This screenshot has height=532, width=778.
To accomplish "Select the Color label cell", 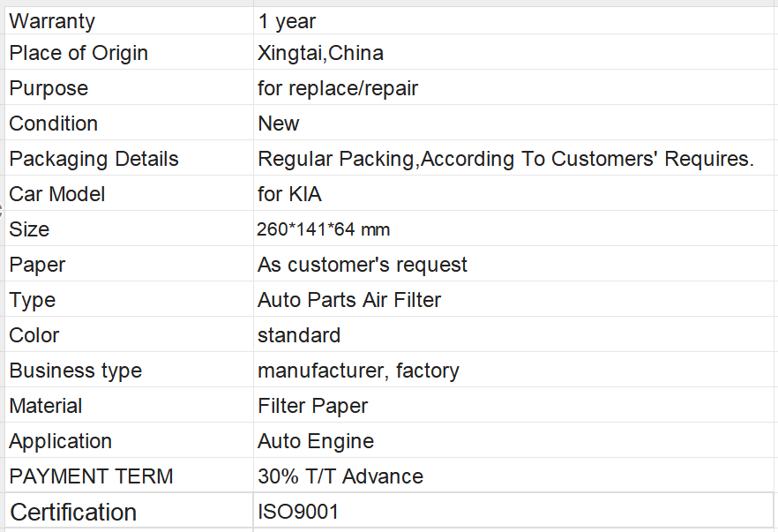I will coord(129,334).
